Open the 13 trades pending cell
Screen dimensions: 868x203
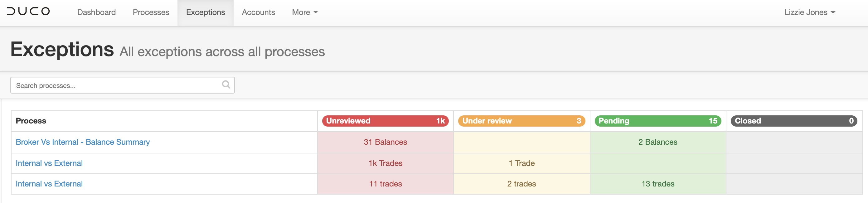657,184
